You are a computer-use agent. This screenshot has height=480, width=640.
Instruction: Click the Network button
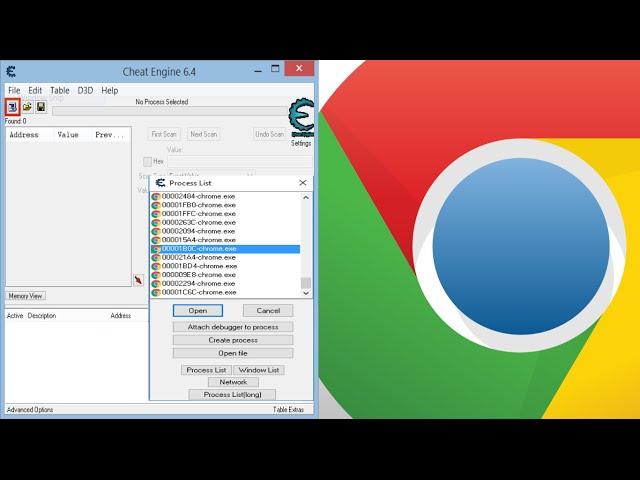click(x=233, y=382)
